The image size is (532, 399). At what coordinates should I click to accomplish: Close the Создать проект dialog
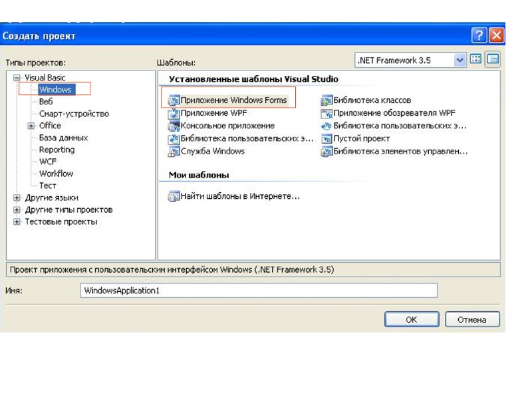pyautogui.click(x=496, y=35)
